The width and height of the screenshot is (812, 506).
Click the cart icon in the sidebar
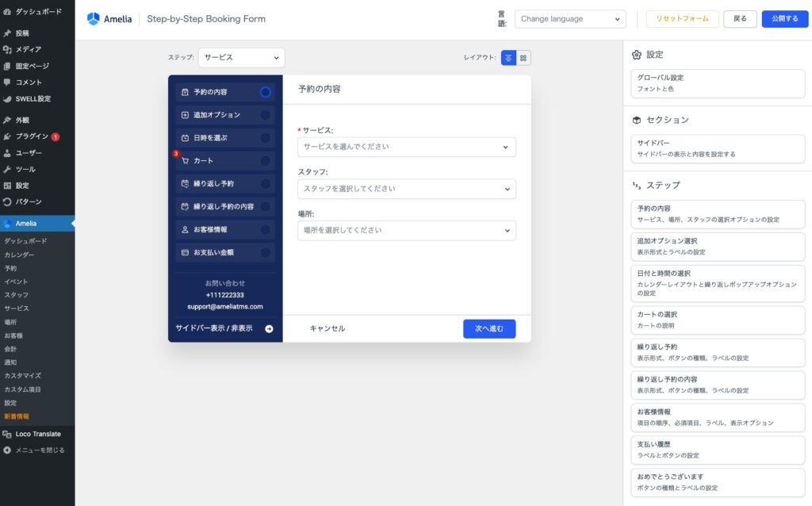pyautogui.click(x=186, y=161)
